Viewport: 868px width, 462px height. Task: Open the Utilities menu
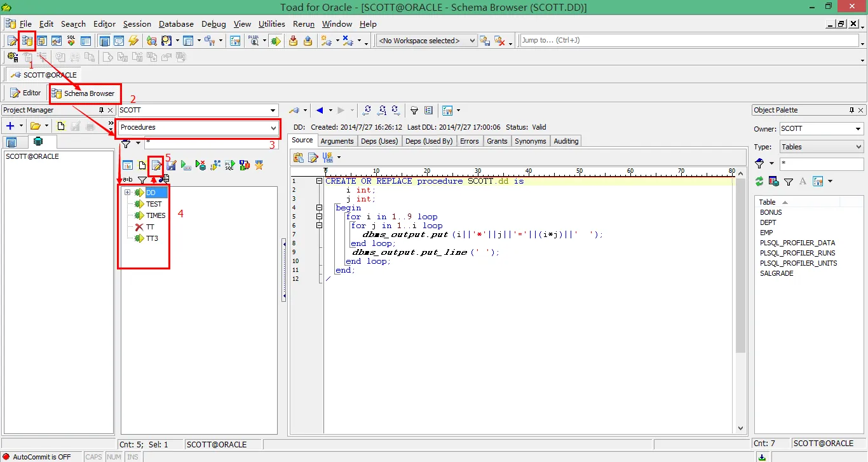[272, 24]
